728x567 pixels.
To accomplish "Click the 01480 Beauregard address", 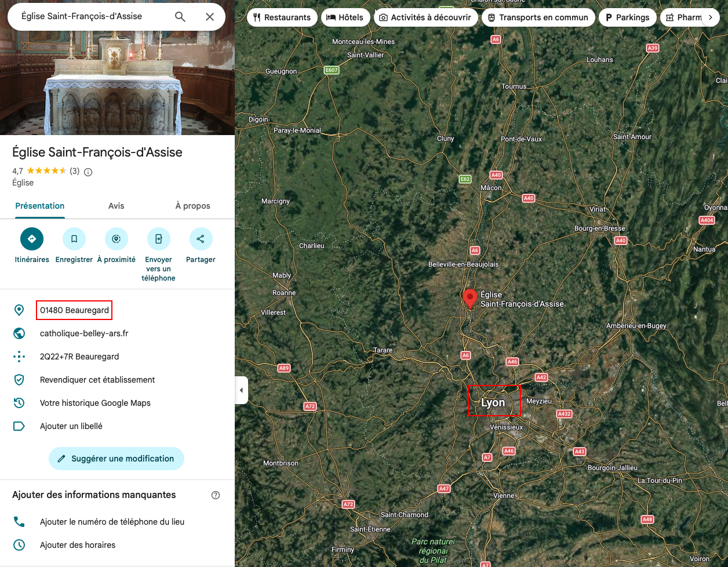I will click(x=74, y=310).
